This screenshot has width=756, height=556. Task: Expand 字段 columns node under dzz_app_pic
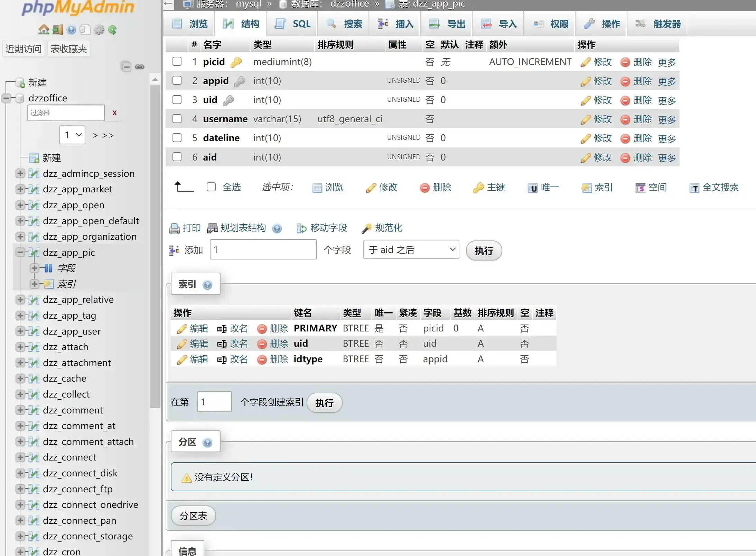(x=34, y=268)
